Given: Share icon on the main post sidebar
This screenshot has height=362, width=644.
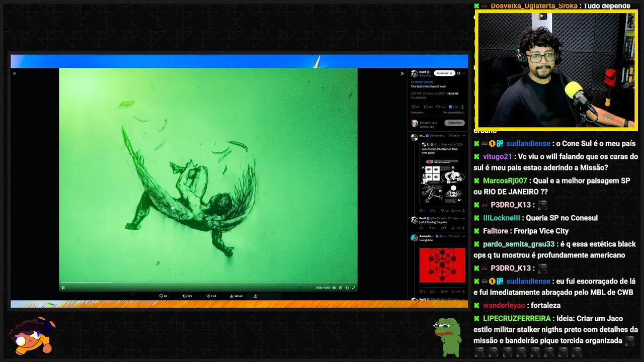Looking at the screenshot, I should tap(462, 107).
